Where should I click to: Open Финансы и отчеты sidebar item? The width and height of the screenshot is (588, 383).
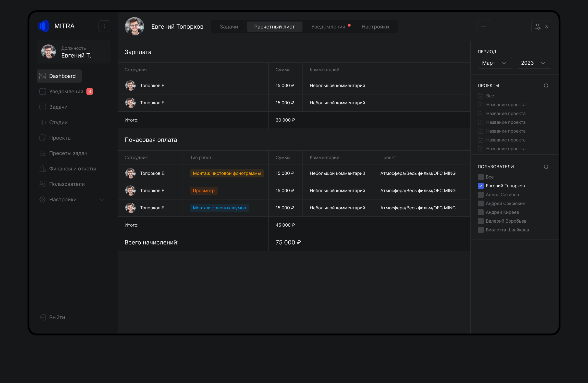point(72,169)
